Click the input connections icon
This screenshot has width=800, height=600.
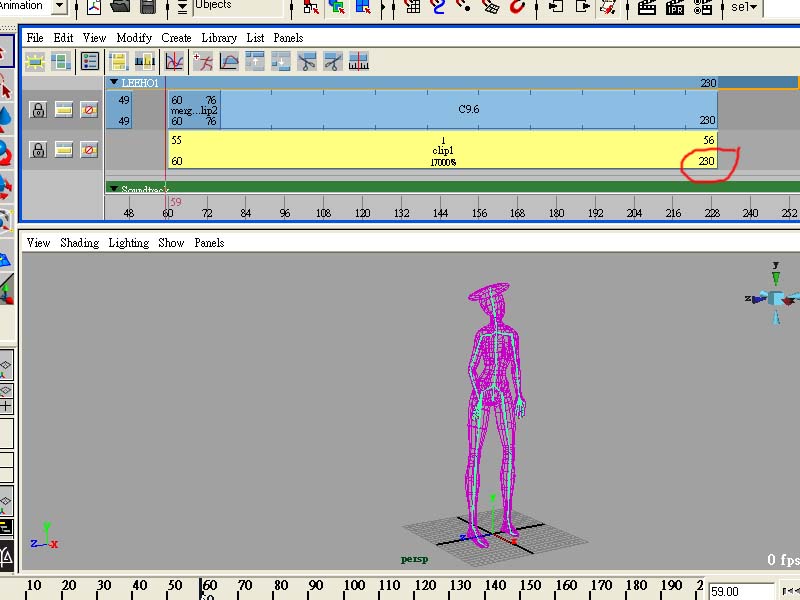pos(556,7)
